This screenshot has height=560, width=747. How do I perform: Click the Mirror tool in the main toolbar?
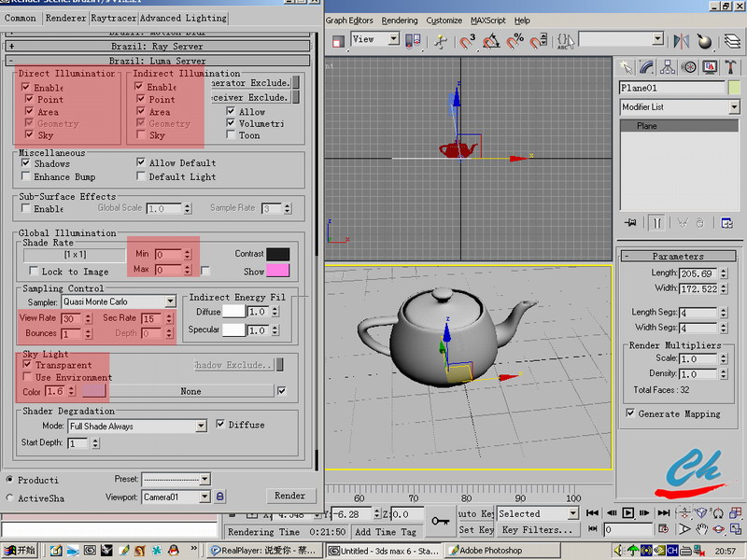click(682, 41)
